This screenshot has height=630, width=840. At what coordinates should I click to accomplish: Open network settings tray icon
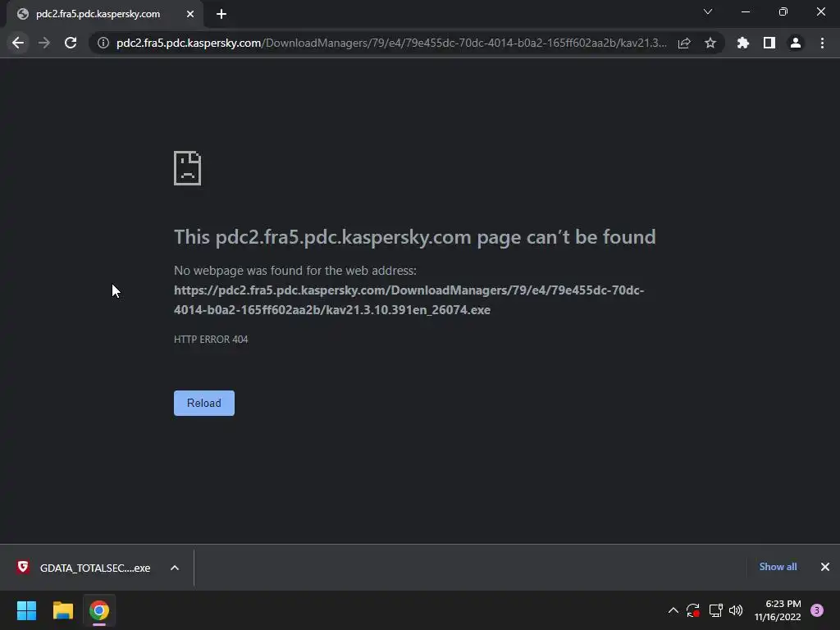click(715, 610)
